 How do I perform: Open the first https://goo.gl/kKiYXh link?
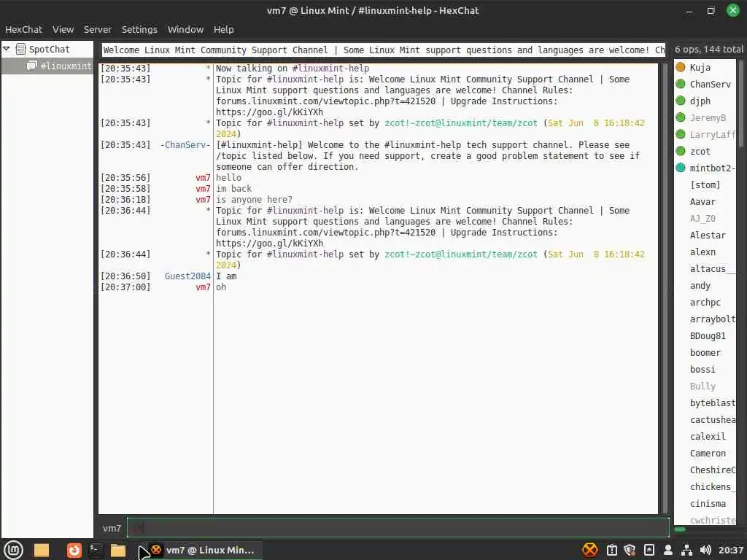[x=270, y=112]
